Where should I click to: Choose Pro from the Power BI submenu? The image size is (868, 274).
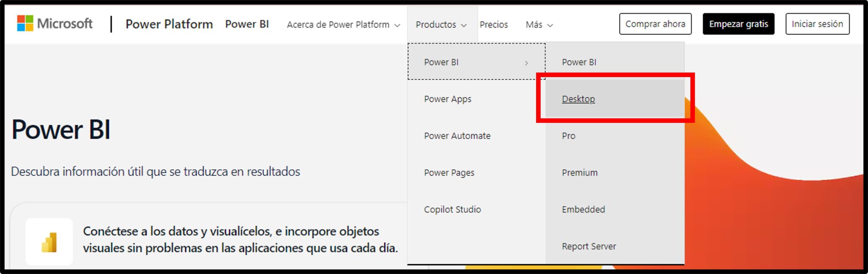568,136
